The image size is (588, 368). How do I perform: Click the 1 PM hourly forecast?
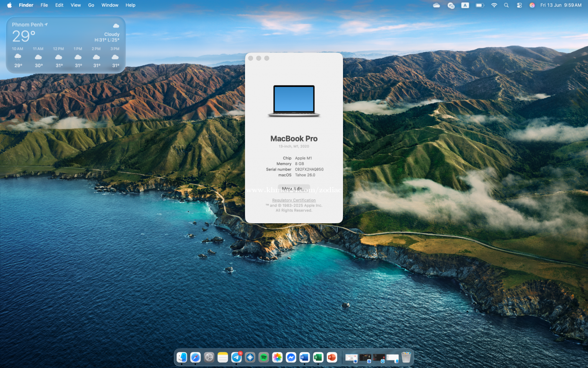(78, 57)
